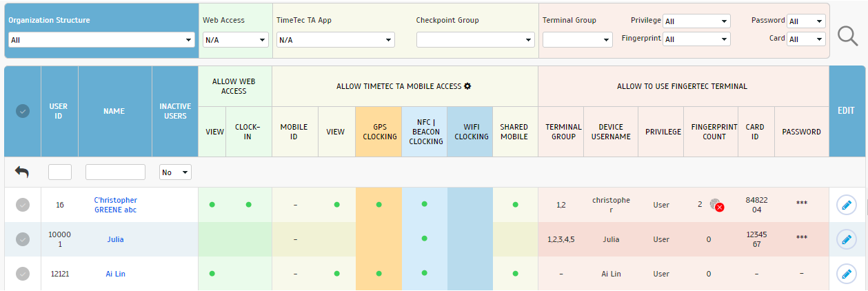Open the Inactive Users No dropdown
868x291 pixels.
click(175, 172)
